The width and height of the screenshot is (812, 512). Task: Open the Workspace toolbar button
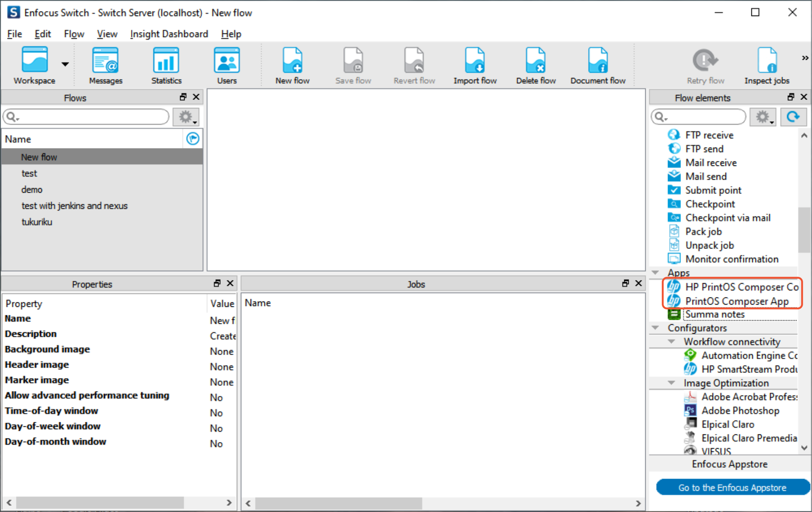tap(34, 65)
